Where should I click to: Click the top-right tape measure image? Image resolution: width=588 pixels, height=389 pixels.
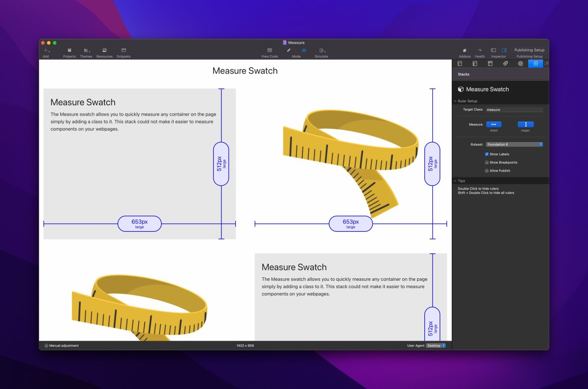(351, 163)
